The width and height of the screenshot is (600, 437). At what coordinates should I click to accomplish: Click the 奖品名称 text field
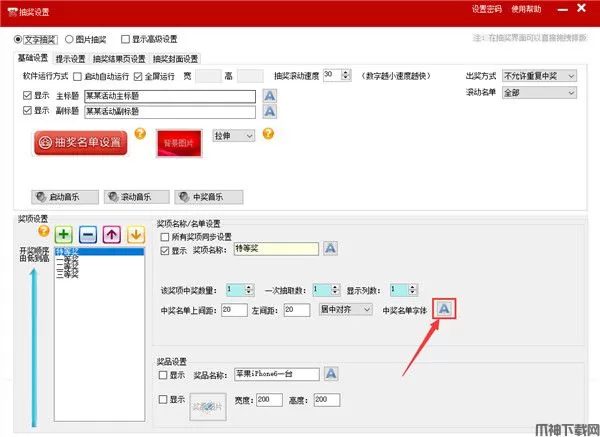coord(277,374)
